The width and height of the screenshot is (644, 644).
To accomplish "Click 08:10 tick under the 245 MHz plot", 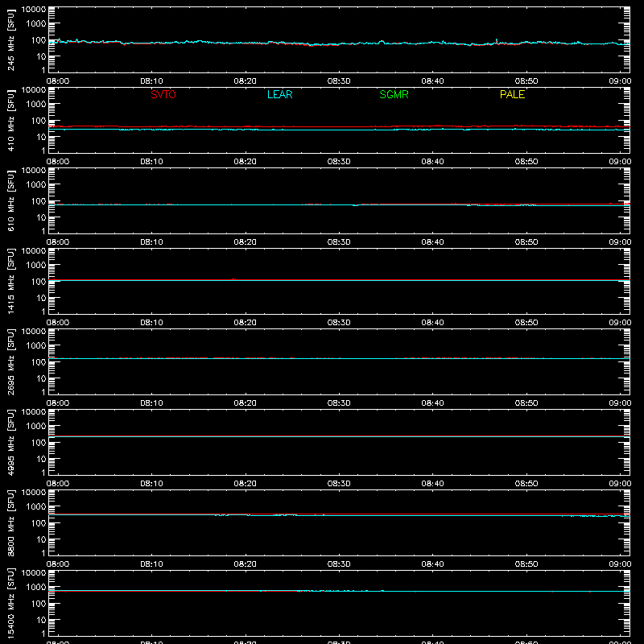I will (151, 81).
